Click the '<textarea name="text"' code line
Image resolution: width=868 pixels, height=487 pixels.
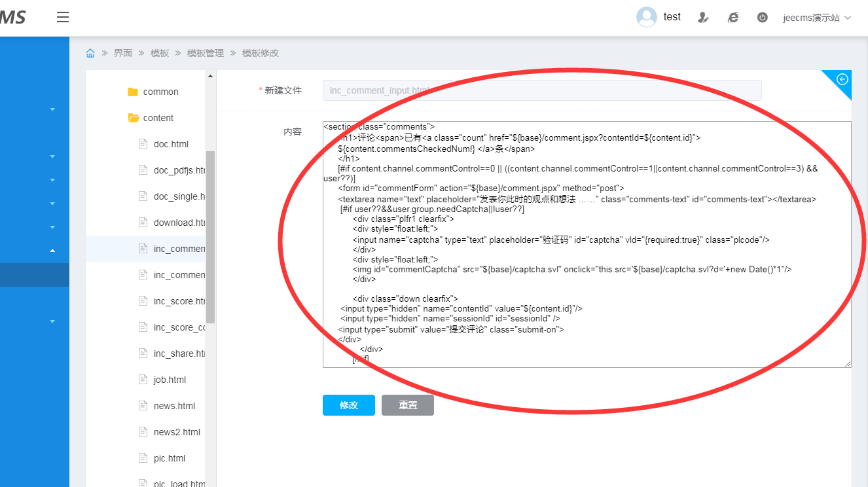pyautogui.click(x=577, y=199)
